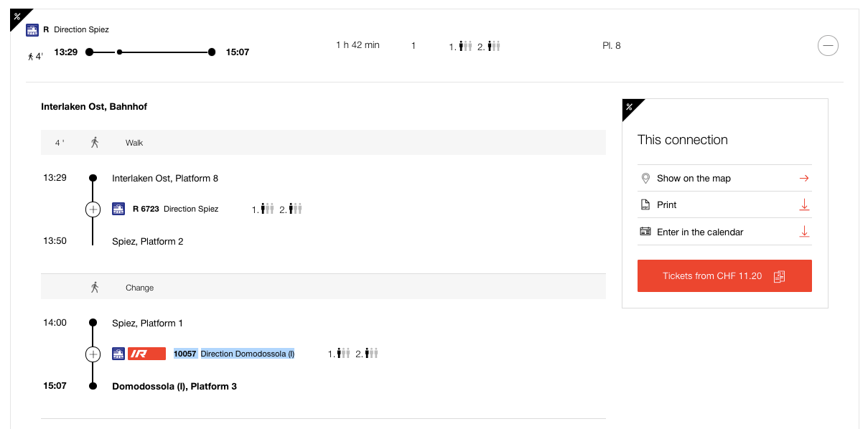Viewport: 868px width, 429px height.
Task: Click the calendar icon
Action: (x=645, y=232)
